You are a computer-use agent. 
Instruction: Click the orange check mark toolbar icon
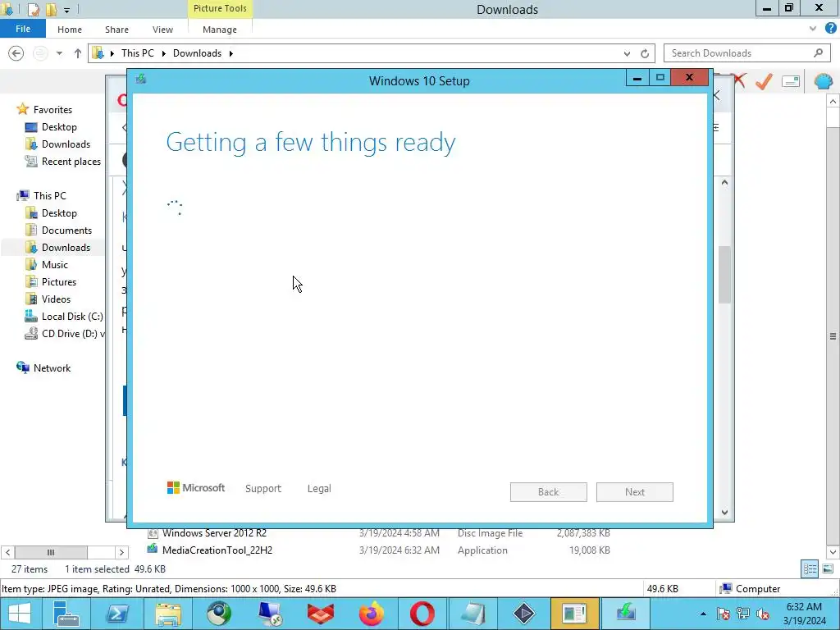[x=764, y=81]
